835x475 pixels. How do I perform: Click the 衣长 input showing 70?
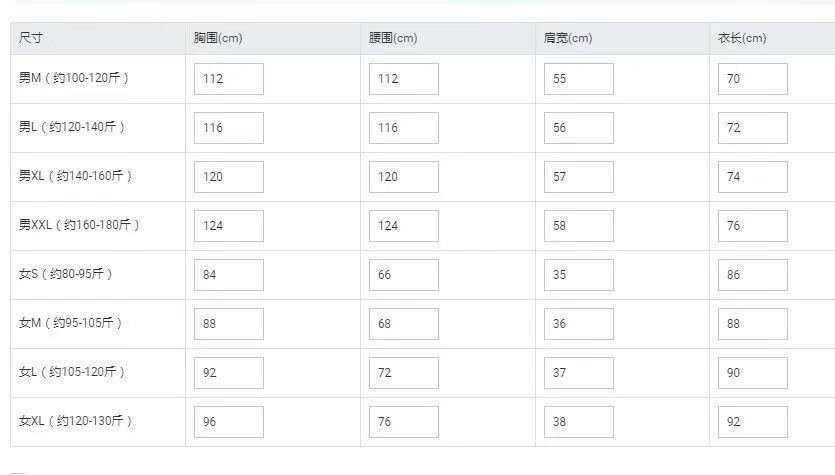[752, 79]
